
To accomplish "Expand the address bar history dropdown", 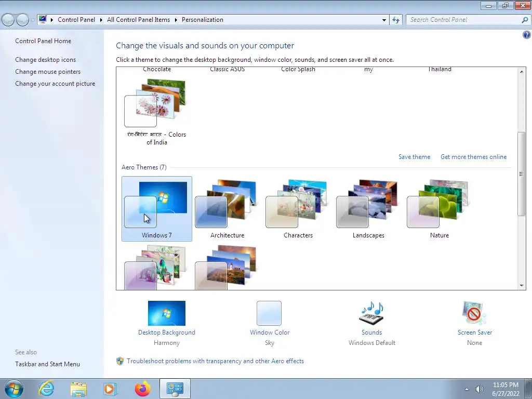I will pos(384,20).
